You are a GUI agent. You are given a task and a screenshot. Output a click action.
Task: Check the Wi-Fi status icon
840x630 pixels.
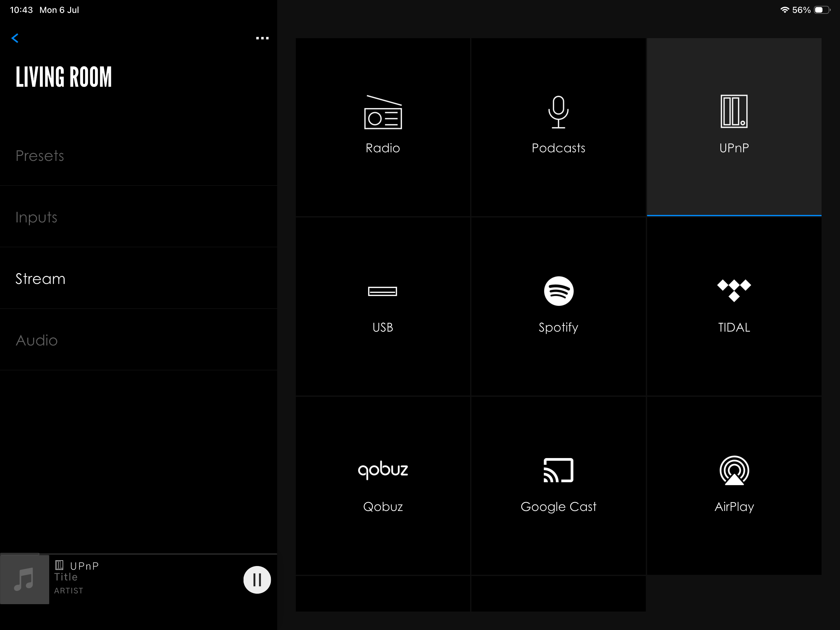tap(785, 10)
